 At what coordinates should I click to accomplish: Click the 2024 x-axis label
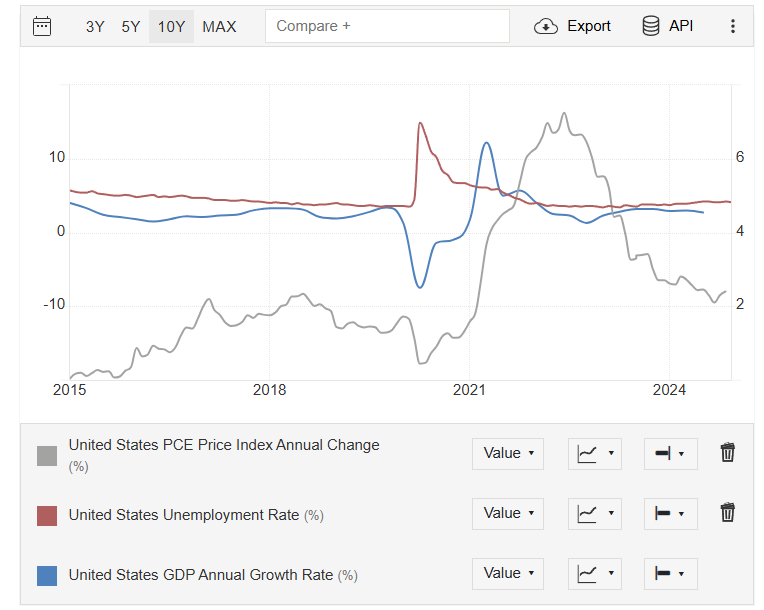click(x=669, y=390)
